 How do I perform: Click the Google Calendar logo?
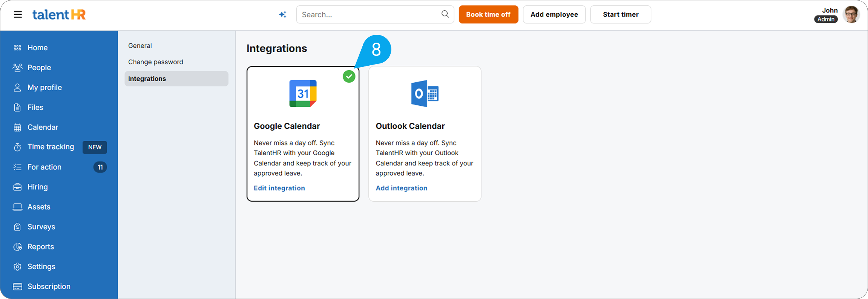pyautogui.click(x=303, y=94)
